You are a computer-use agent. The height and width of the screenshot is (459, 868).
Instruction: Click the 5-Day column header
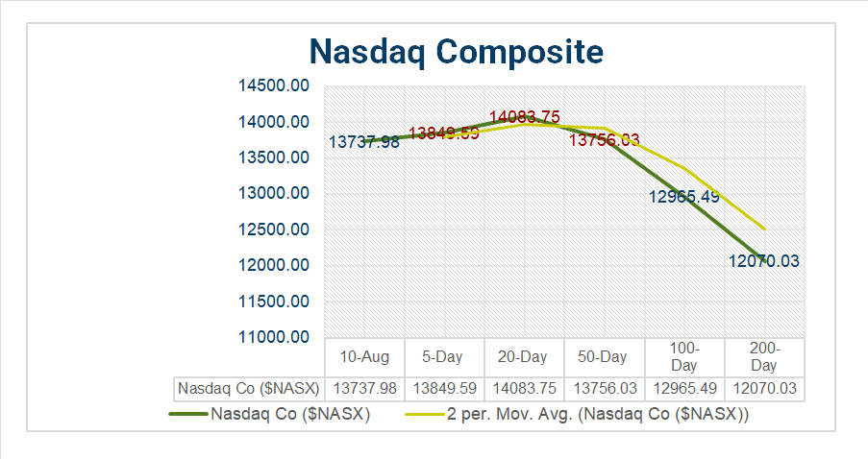[443, 357]
